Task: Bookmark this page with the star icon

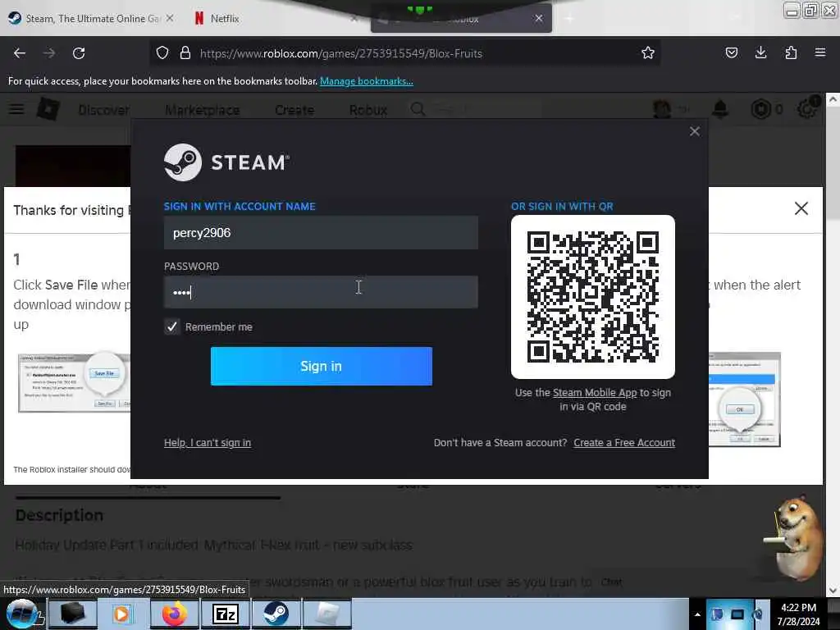Action: tap(648, 52)
